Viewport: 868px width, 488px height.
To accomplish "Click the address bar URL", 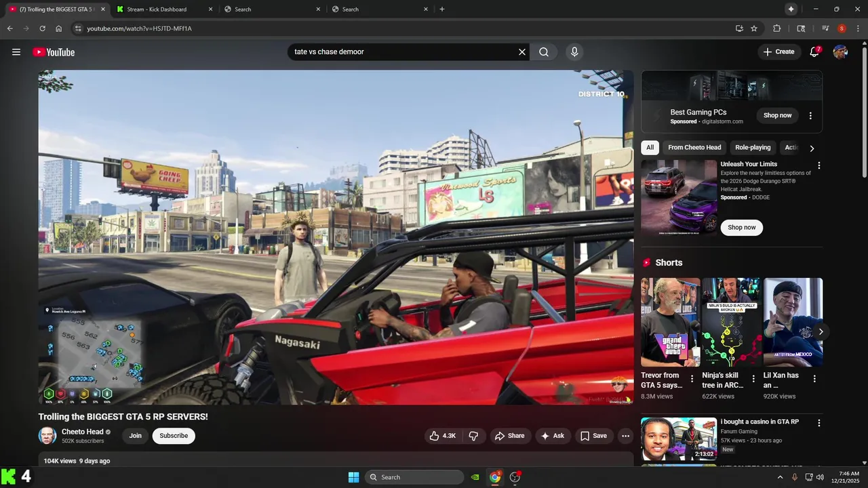I will (x=139, y=28).
